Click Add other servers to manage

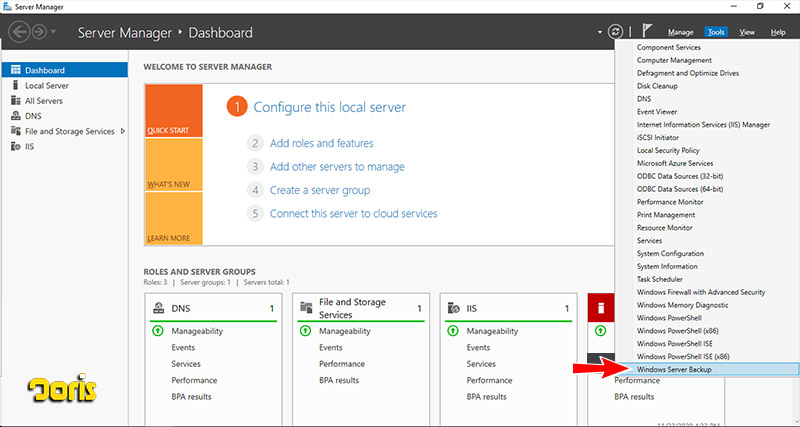[337, 167]
